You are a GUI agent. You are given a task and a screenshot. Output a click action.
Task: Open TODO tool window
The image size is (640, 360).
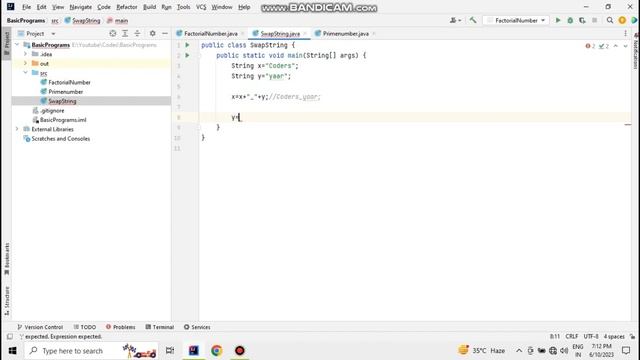[85, 327]
